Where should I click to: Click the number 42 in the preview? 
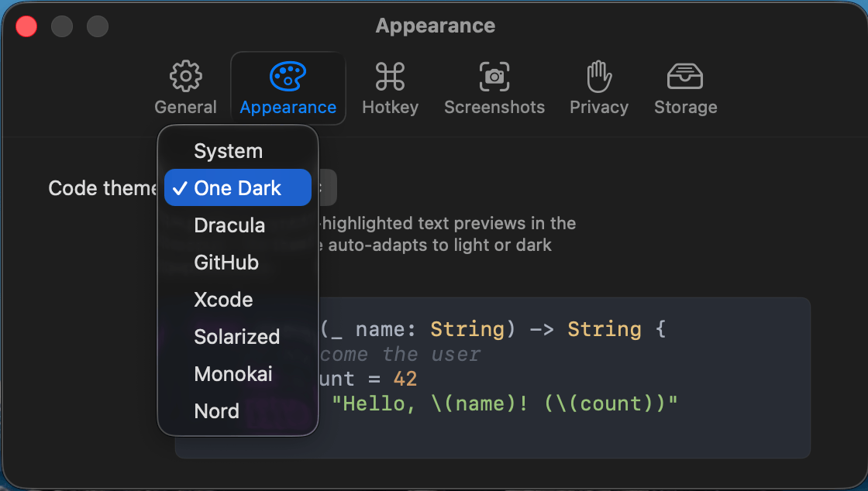pos(405,379)
